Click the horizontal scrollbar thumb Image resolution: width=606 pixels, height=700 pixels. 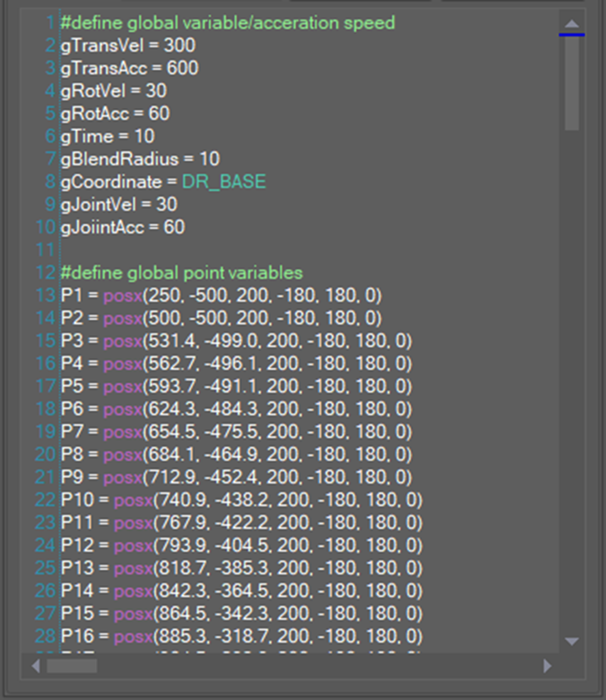pyautogui.click(x=72, y=666)
